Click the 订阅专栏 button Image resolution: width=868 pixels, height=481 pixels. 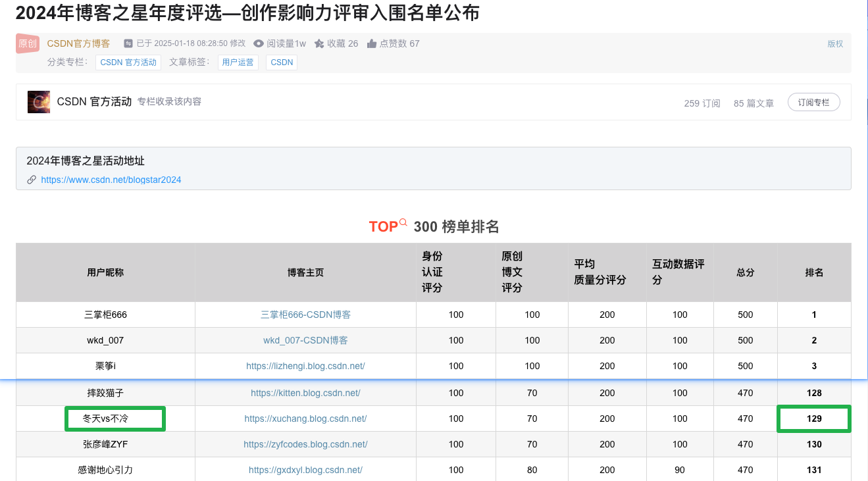click(x=814, y=103)
